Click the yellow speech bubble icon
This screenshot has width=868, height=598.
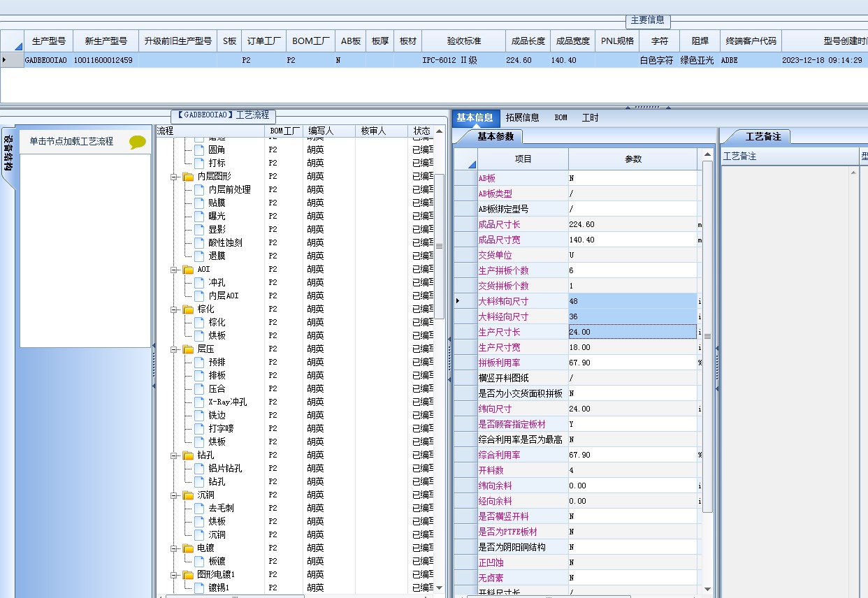pos(138,142)
